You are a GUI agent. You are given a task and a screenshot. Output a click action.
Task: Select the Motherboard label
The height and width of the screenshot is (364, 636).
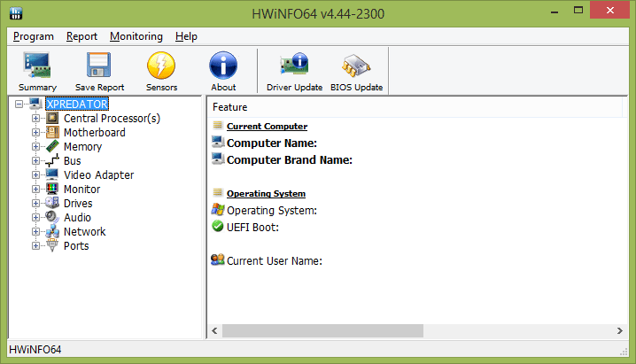tap(95, 133)
